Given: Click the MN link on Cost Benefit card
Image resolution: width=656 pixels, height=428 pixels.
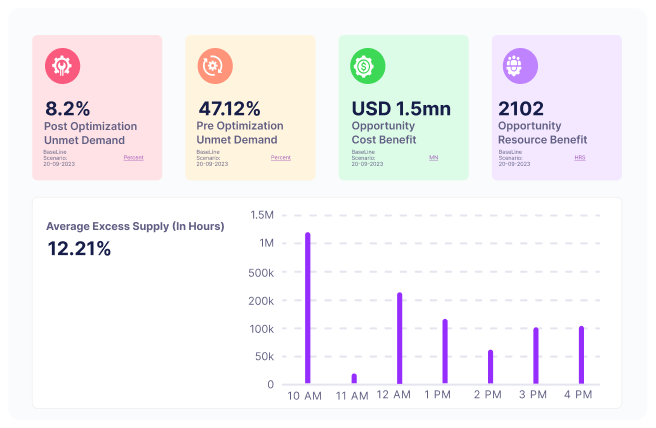Looking at the screenshot, I should (434, 158).
